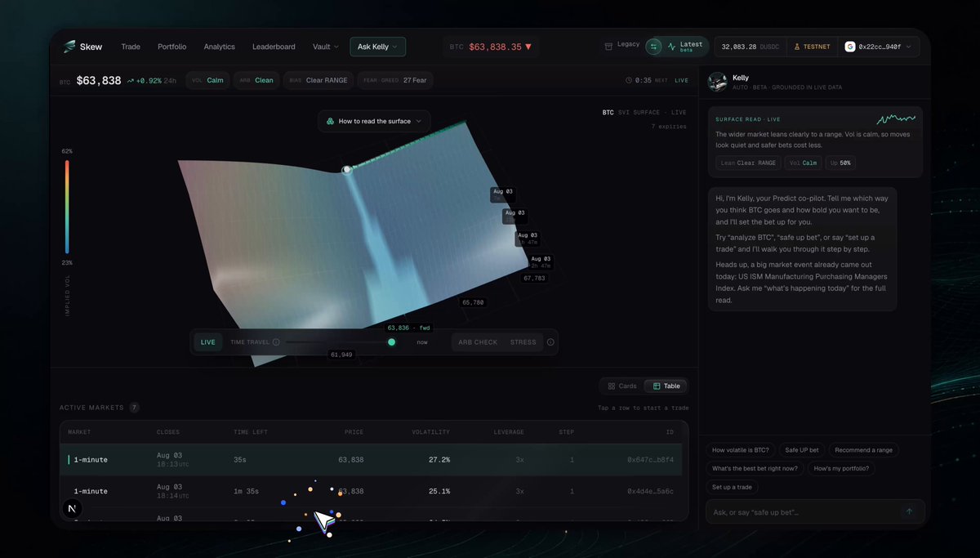
Task: Click the implied vol color scale bar
Action: tap(67, 207)
